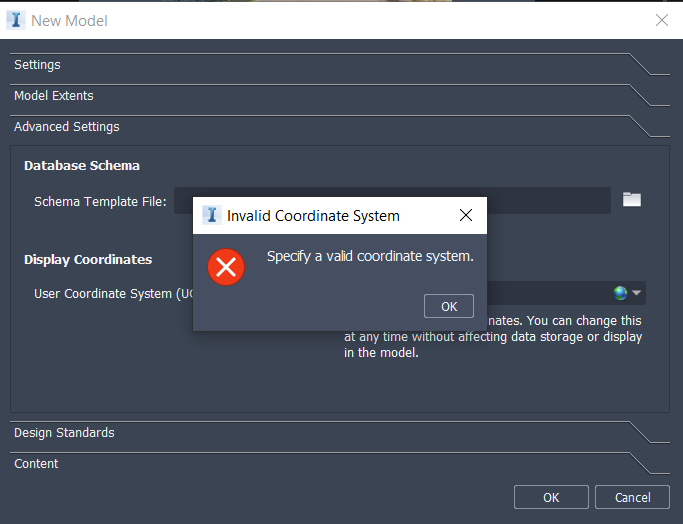Screen dimensions: 683x524
Task: Collapse the Advanced Settings section
Action: [x=66, y=127]
